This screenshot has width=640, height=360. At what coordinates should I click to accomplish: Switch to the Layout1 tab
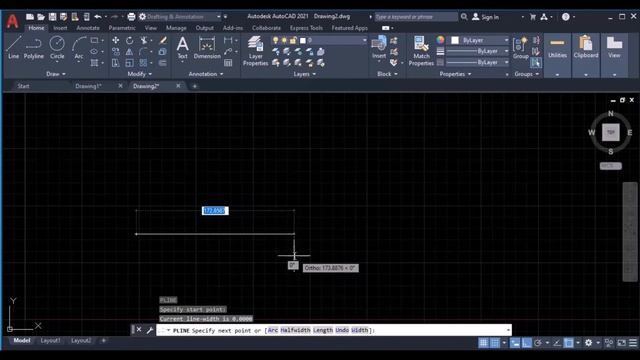(51, 340)
